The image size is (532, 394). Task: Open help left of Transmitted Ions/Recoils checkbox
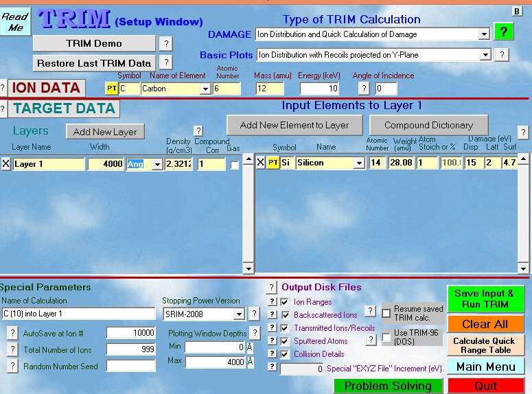point(272,327)
